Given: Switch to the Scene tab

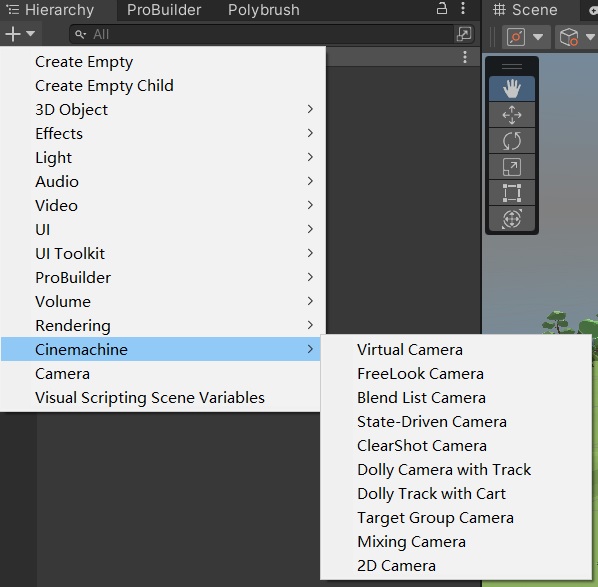Looking at the screenshot, I should pyautogui.click(x=525, y=10).
